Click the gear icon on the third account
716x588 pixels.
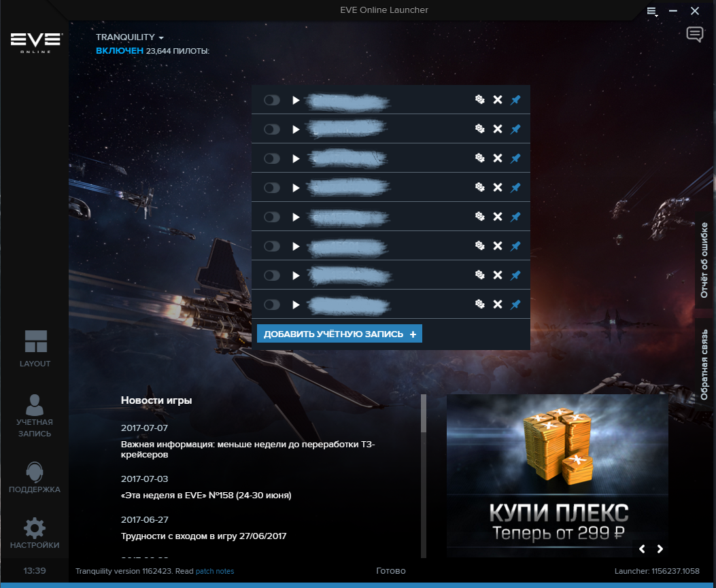pyautogui.click(x=479, y=158)
